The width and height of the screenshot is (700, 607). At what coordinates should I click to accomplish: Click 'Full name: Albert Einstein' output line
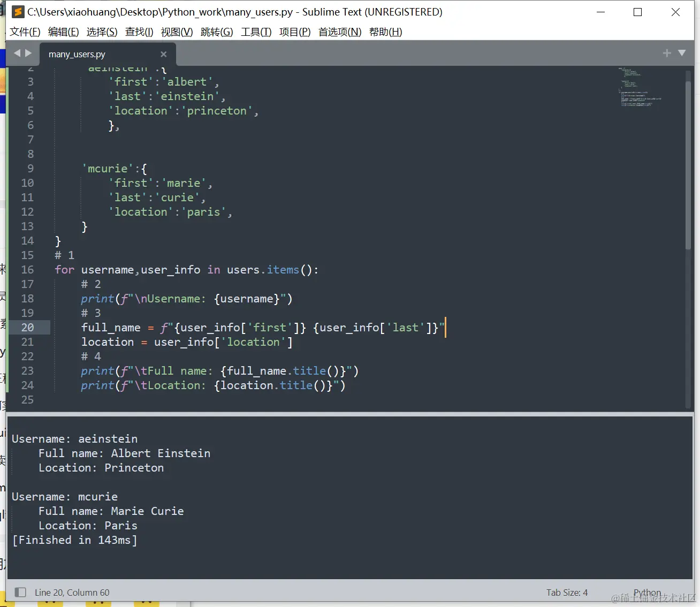pyautogui.click(x=124, y=453)
